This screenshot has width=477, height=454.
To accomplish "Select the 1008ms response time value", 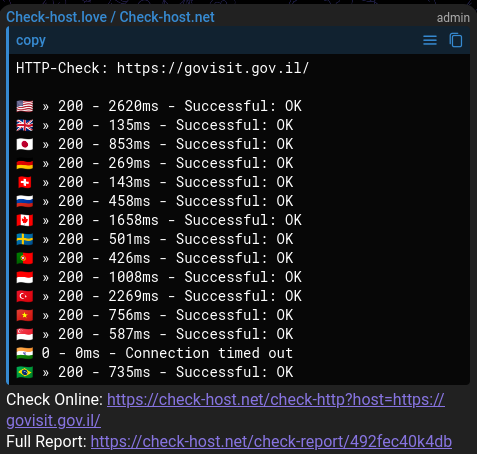I will point(133,277).
